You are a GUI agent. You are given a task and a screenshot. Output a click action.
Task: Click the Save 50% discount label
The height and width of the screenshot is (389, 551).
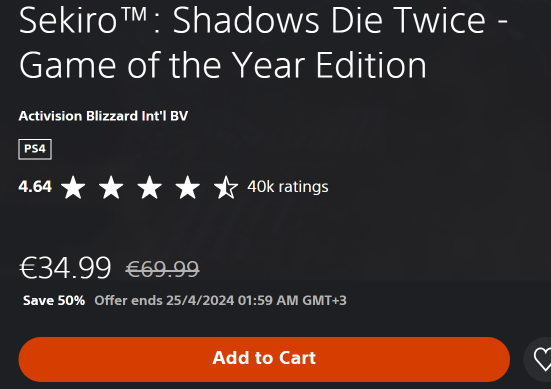pos(54,300)
